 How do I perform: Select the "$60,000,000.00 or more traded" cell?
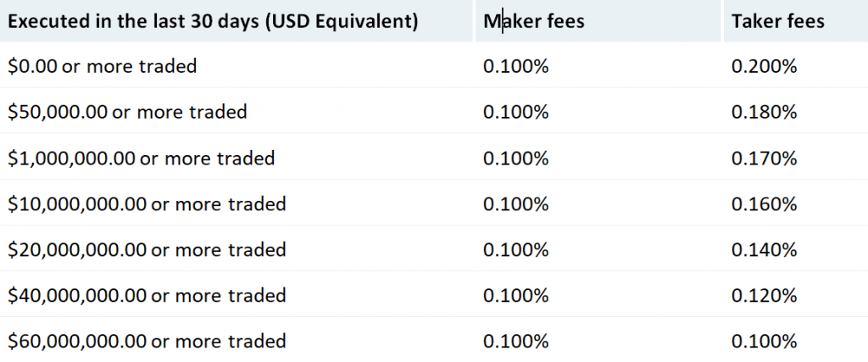(147, 342)
